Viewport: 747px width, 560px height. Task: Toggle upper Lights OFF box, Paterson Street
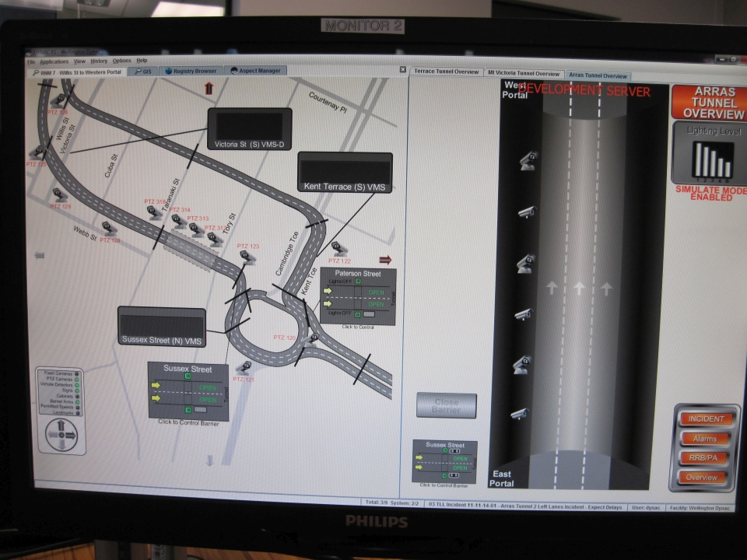(358, 282)
